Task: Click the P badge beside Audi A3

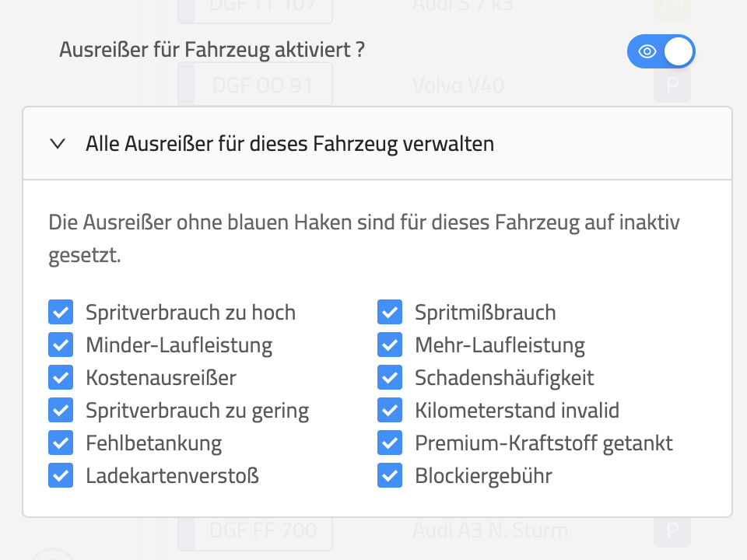Action: tap(672, 531)
